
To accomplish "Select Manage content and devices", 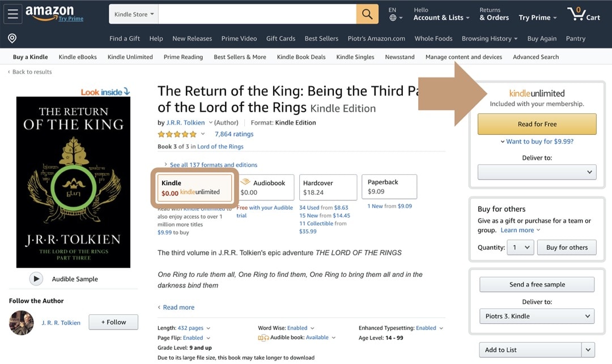I will (x=463, y=57).
